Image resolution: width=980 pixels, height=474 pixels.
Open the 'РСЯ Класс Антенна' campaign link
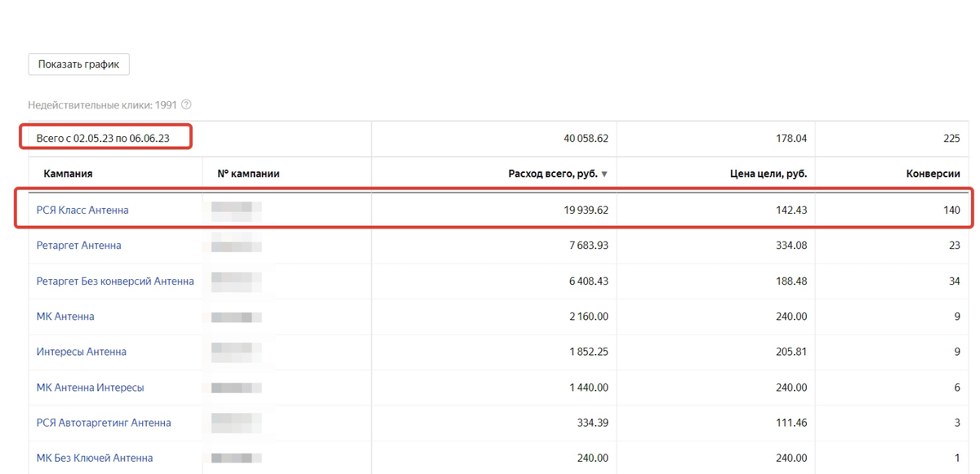pyautogui.click(x=82, y=210)
